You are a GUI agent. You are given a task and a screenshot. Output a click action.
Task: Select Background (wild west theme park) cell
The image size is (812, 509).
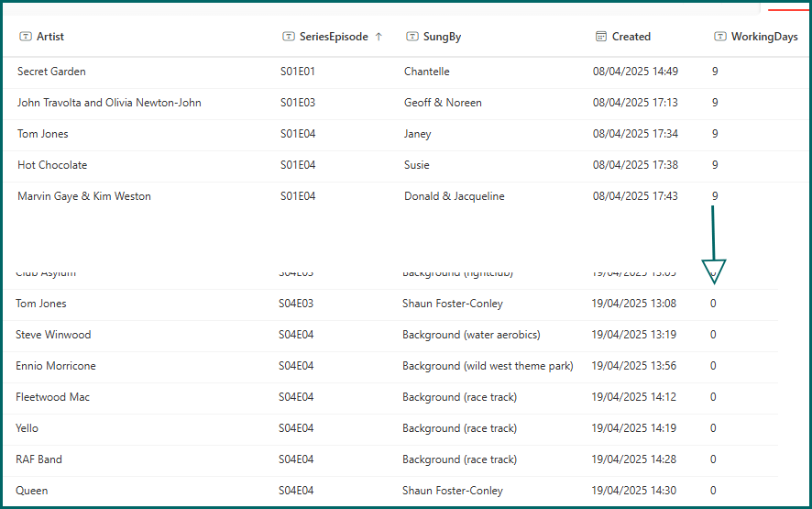488,366
